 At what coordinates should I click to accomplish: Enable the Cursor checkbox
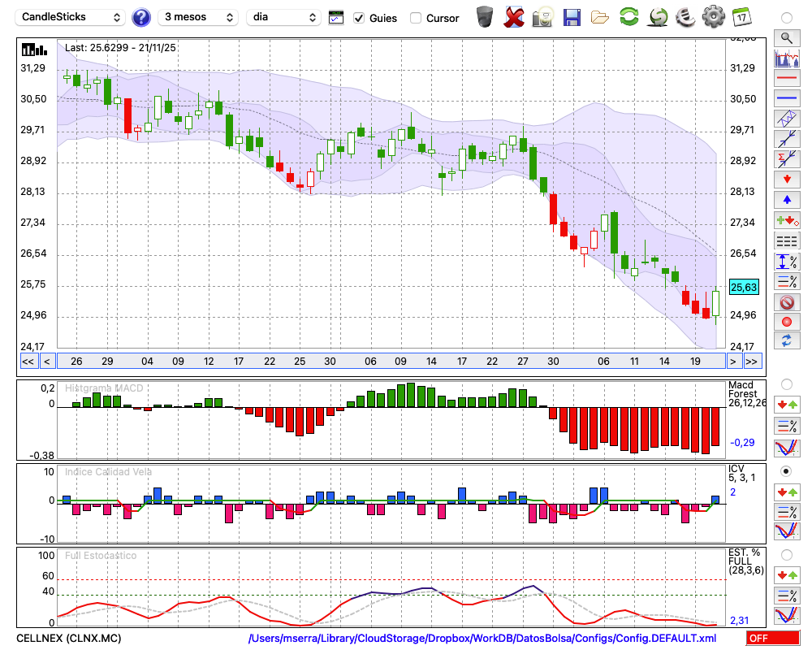tap(415, 18)
